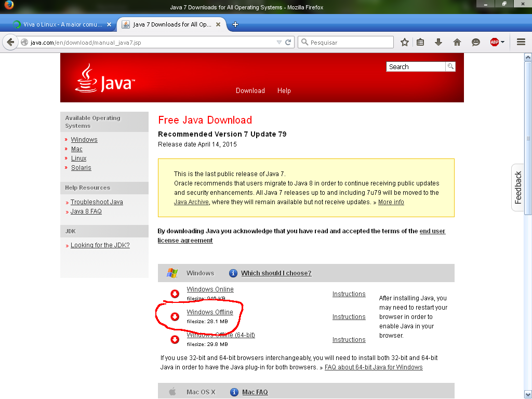This screenshot has width=532, height=399.
Task: Click the vertical scrollbar thumb
Action: pyautogui.click(x=528, y=138)
